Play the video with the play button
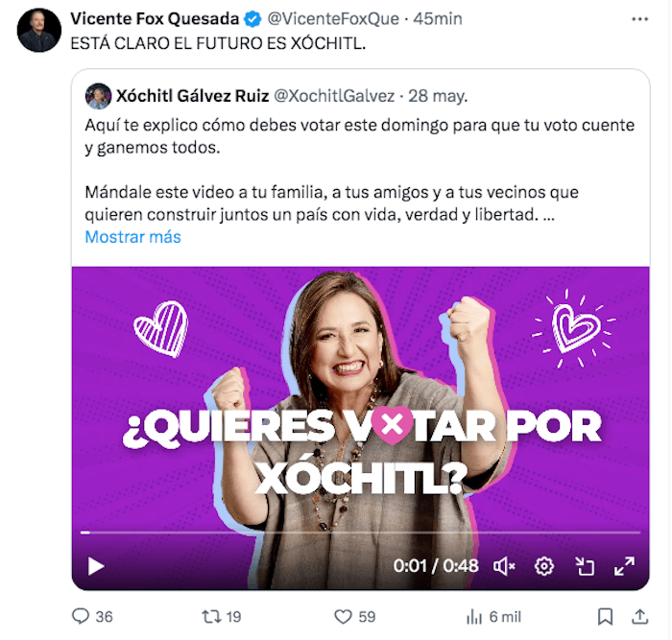Screen dimensions: 672x640 point(96,566)
